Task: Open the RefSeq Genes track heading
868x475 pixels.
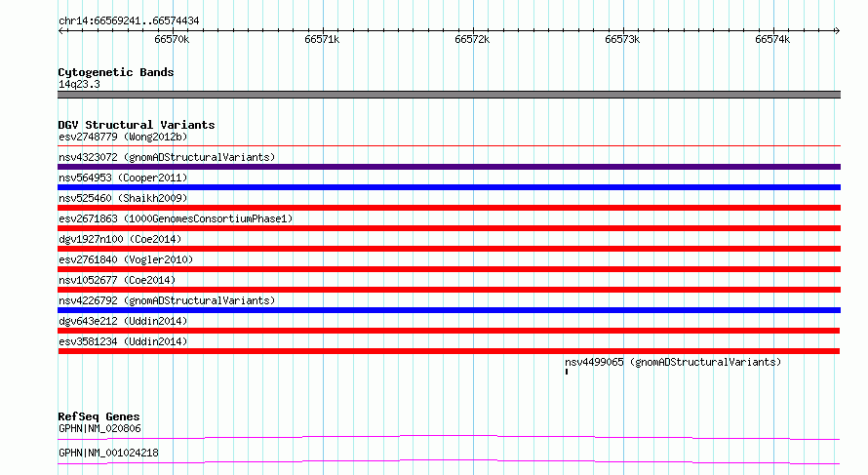Action: pos(99,416)
